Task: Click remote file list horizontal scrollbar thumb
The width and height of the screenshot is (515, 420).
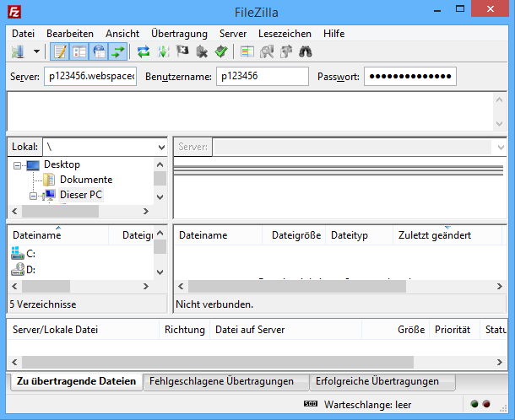Action: pyautogui.click(x=297, y=287)
